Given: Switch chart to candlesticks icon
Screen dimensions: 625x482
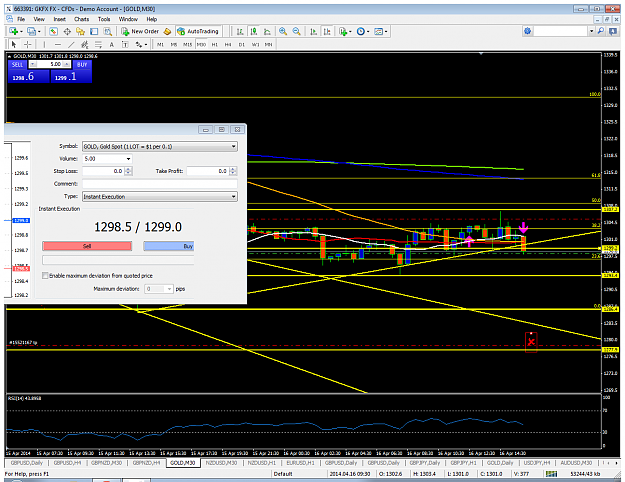Looking at the screenshot, I should 253,31.
